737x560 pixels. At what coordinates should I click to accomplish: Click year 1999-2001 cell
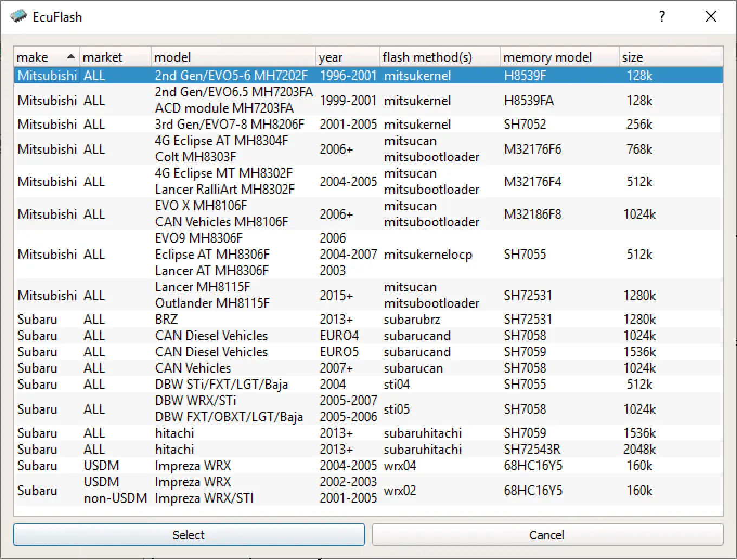[x=348, y=100]
